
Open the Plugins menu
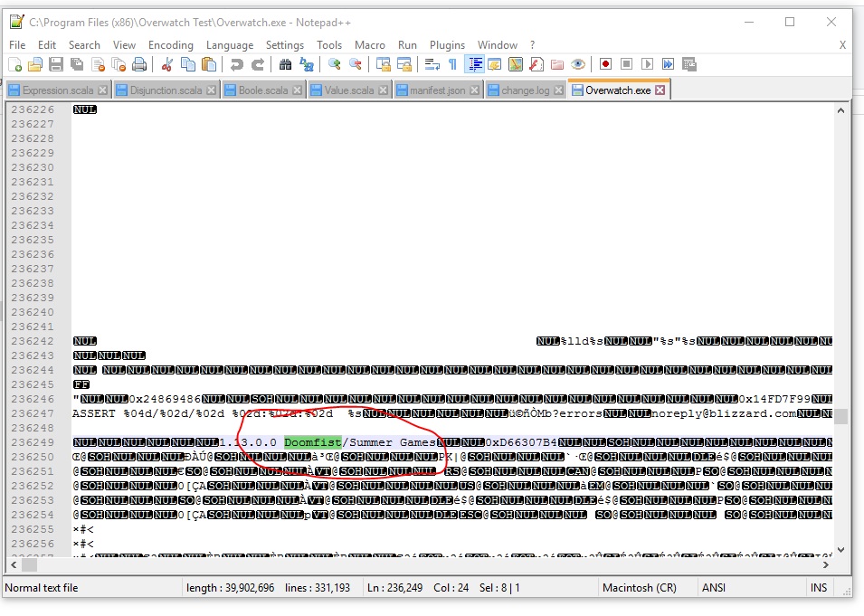coord(447,44)
